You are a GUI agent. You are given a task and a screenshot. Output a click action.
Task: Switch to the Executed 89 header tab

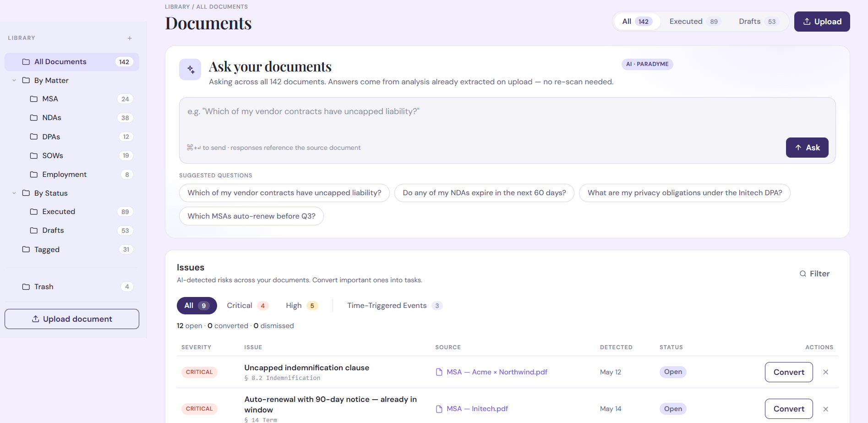coord(695,22)
